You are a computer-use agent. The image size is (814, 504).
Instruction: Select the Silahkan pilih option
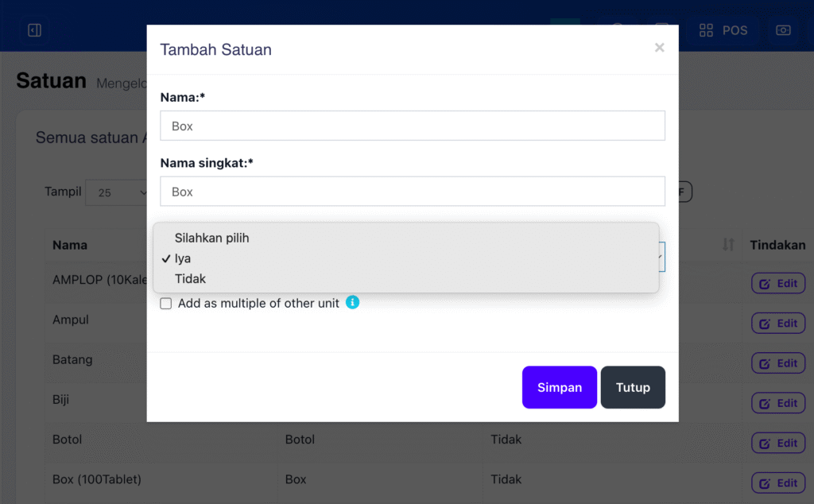tap(211, 238)
